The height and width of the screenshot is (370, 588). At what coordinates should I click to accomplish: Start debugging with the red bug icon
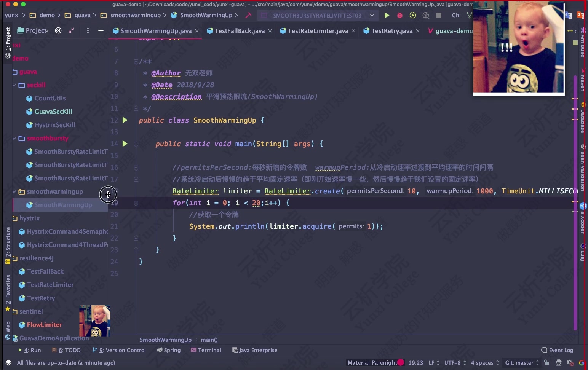(399, 15)
